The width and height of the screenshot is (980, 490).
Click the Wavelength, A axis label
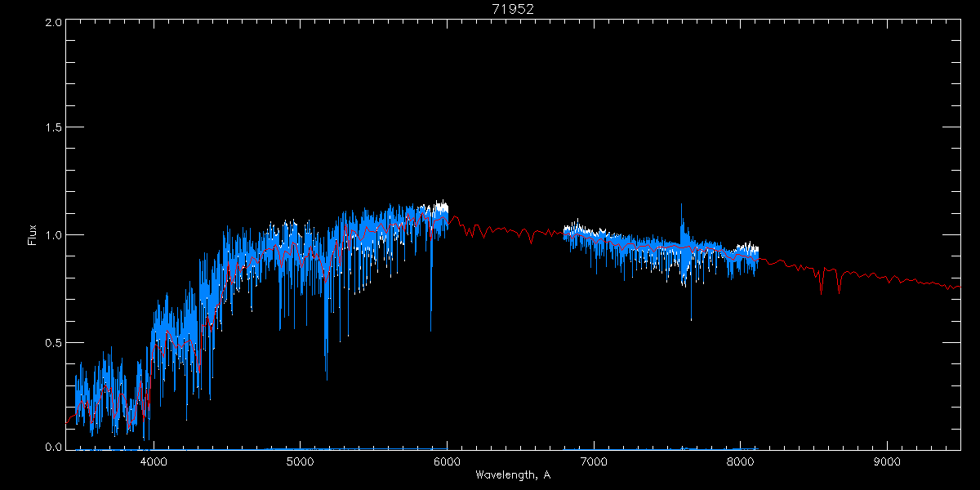click(513, 475)
